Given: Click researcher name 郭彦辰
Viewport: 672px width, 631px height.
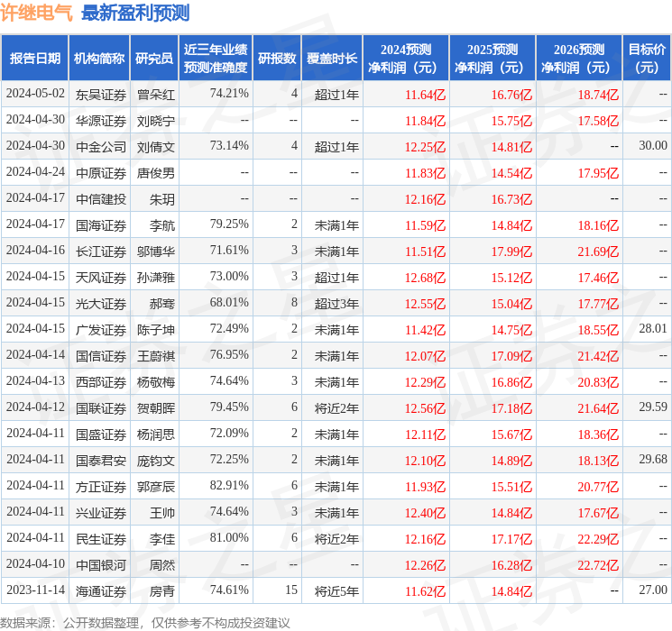Looking at the screenshot, I should pos(155,487).
